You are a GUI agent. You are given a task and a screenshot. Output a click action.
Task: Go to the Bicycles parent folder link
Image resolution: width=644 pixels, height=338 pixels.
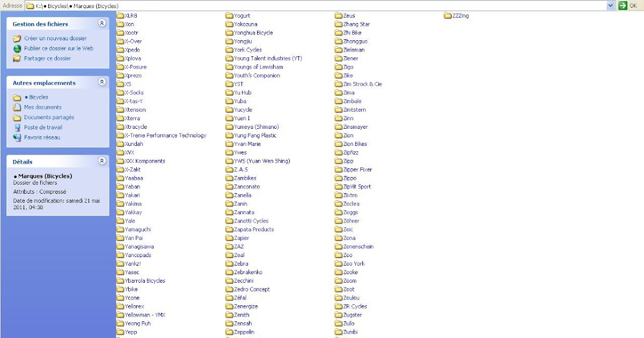pos(36,97)
